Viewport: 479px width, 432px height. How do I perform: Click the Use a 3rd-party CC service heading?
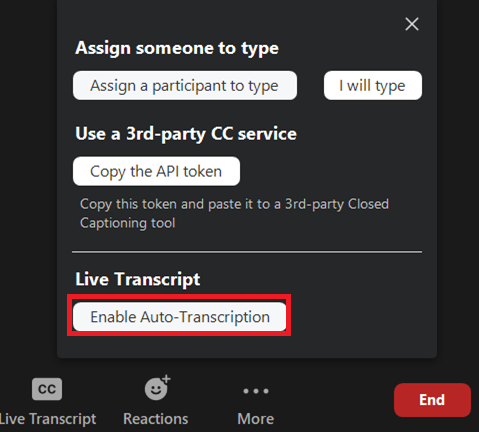click(x=186, y=134)
